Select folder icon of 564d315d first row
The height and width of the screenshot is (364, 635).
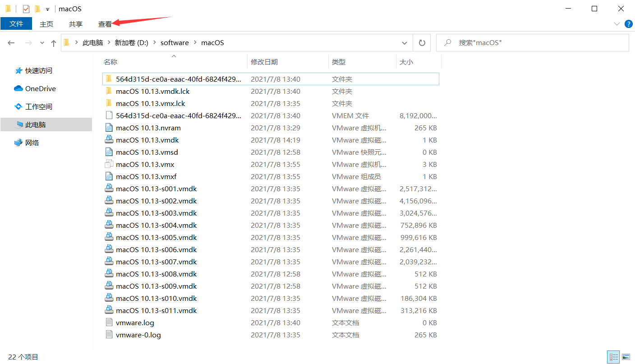[109, 79]
